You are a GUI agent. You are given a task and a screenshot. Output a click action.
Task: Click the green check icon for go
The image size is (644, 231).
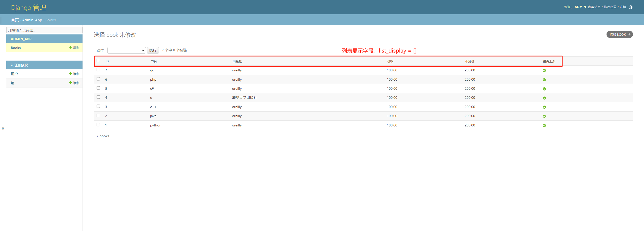coord(544,70)
